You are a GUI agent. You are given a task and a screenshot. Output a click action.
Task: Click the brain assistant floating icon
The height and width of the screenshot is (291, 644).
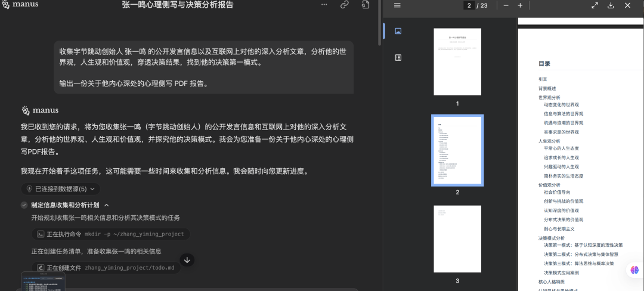pyautogui.click(x=635, y=270)
